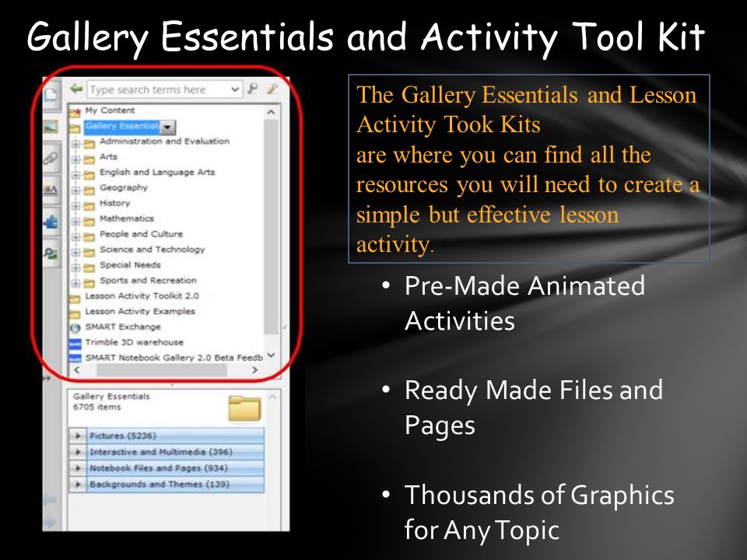Select Administration and Evaluation category
Image resolution: width=747 pixels, height=560 pixels.
pyautogui.click(x=164, y=142)
